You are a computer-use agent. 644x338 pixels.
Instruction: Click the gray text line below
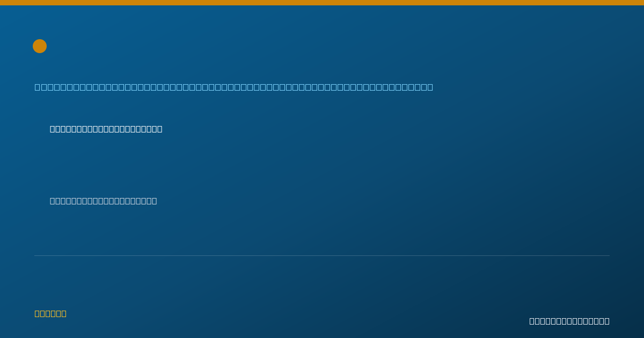(x=104, y=201)
